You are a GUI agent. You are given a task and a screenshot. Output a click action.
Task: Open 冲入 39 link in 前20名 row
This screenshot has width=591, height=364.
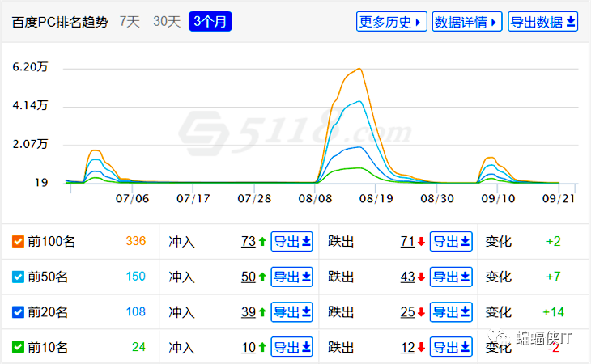(x=249, y=312)
